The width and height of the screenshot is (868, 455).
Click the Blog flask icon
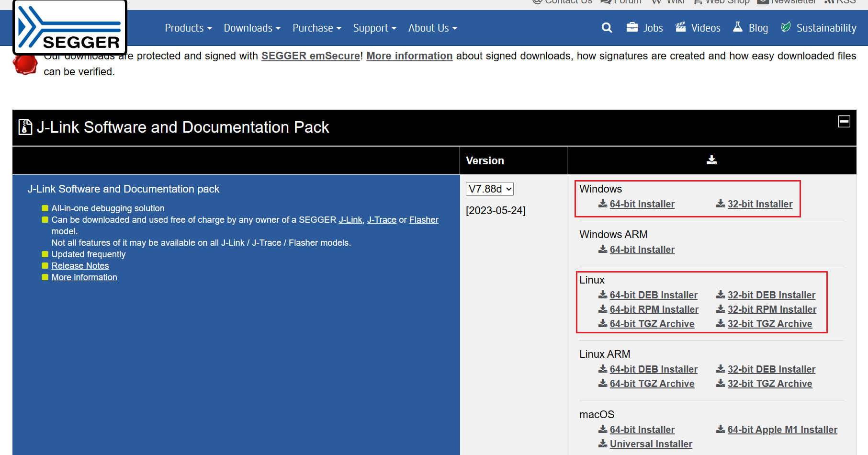coord(738,27)
